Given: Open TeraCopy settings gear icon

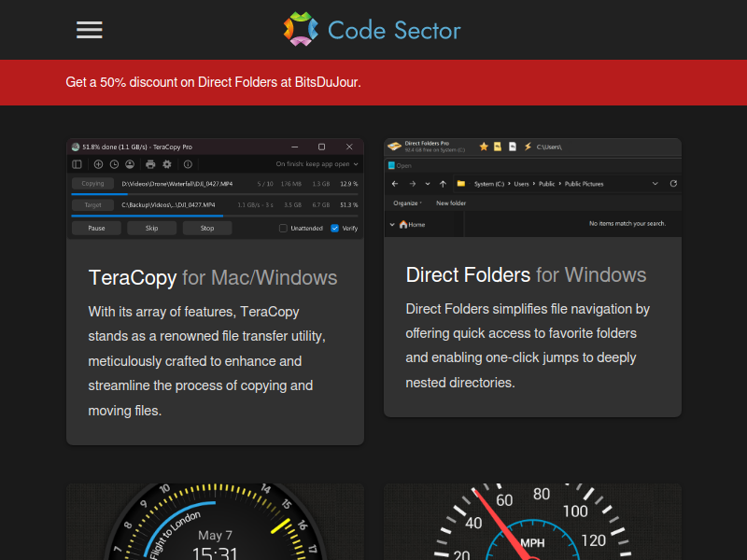Looking at the screenshot, I should [167, 164].
